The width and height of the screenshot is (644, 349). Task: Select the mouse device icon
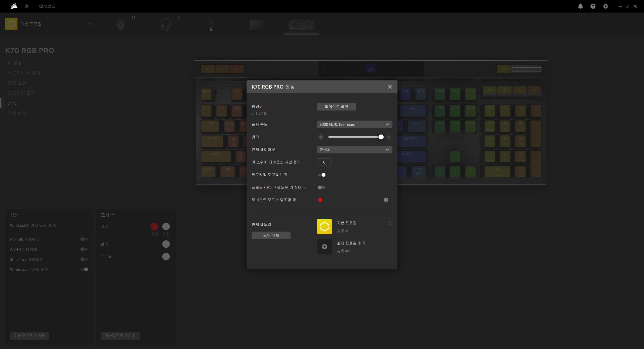pos(120,25)
